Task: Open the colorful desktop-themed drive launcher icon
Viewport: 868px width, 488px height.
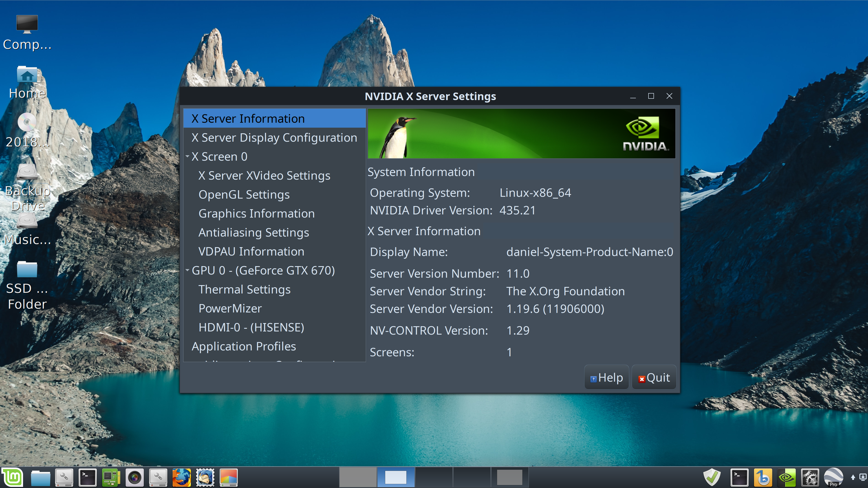Action: tap(229, 477)
